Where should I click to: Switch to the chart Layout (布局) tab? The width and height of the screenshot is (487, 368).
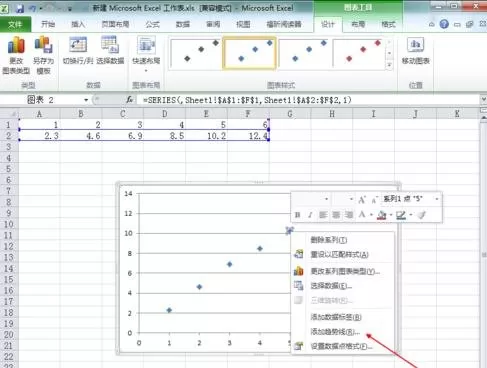coord(358,24)
